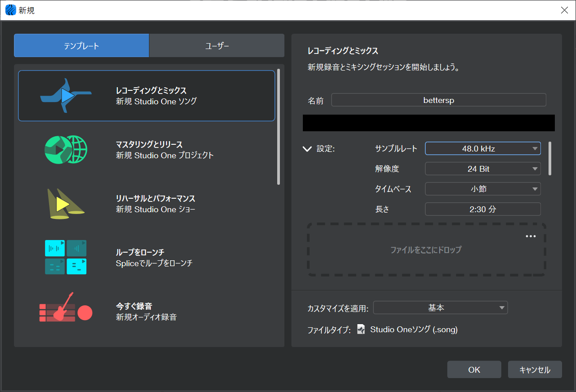Select the Recording and Mix template icon
576x392 pixels.
pos(66,96)
